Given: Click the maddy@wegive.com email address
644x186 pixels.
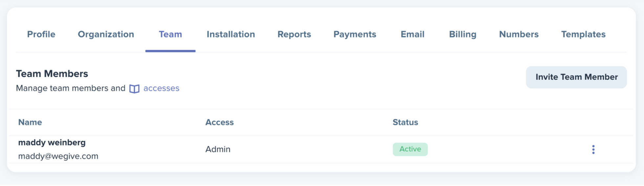Looking at the screenshot, I should (58, 156).
